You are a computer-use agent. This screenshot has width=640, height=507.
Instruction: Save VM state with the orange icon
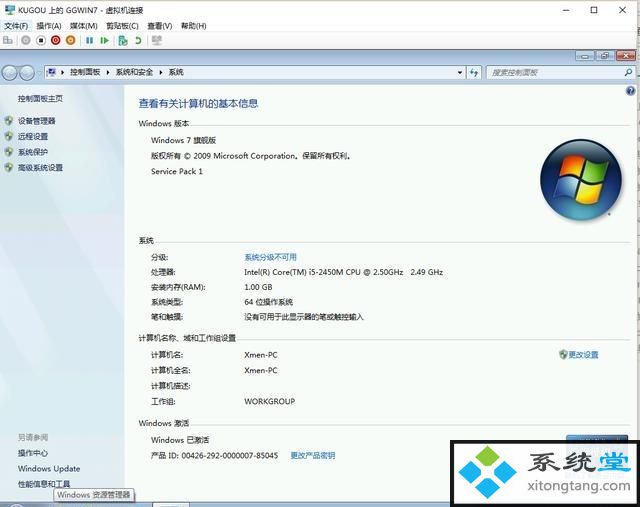click(71, 40)
